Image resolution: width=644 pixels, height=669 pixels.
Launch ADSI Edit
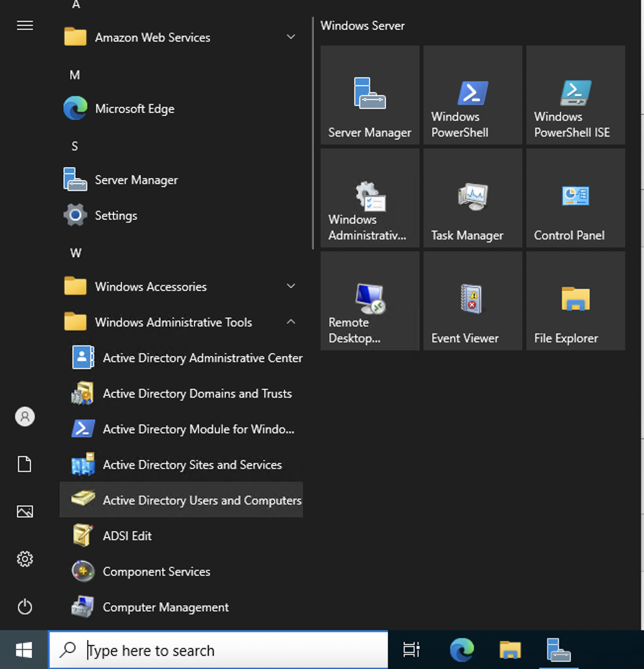point(181,536)
